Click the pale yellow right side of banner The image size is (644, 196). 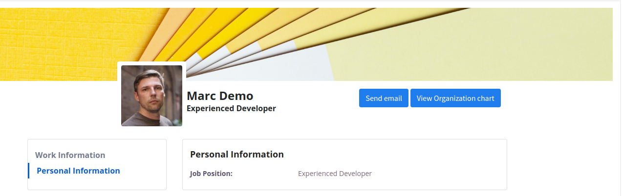click(489, 54)
